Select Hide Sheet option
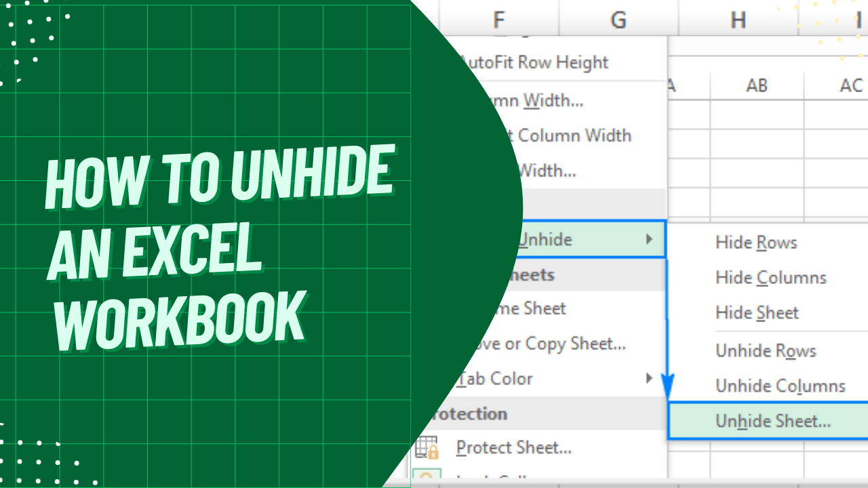The image size is (868, 488). 757,312
